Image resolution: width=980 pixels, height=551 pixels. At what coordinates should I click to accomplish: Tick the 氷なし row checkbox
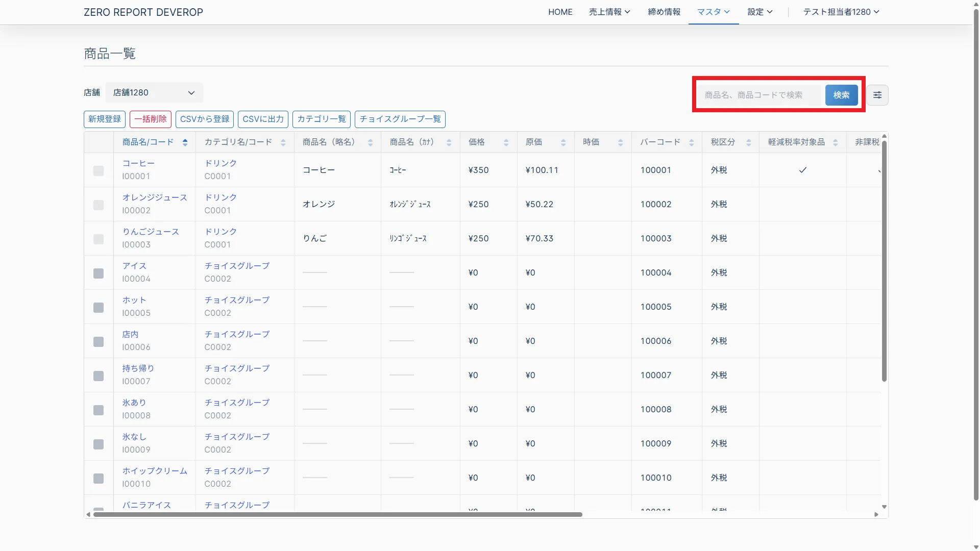click(x=99, y=444)
